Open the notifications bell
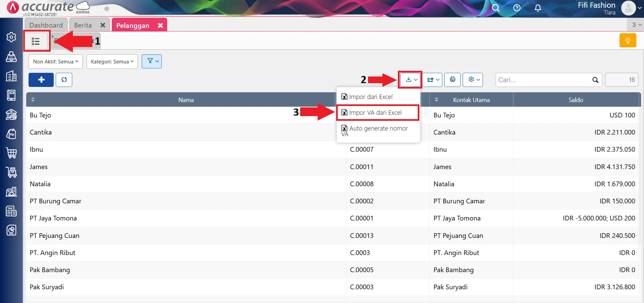Viewport: 644px width, 303px height. pos(538,8)
